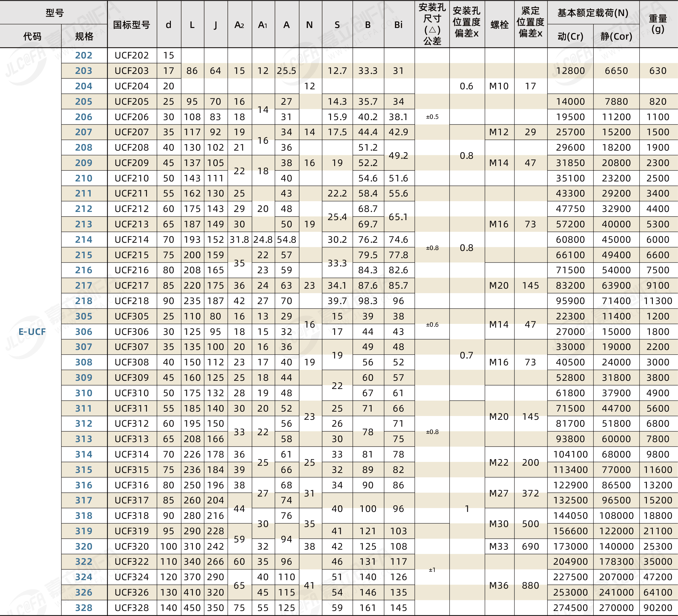This screenshot has height=616, width=678.
Task: Click the 基本额定载荷(N) header
Action: tap(593, 13)
